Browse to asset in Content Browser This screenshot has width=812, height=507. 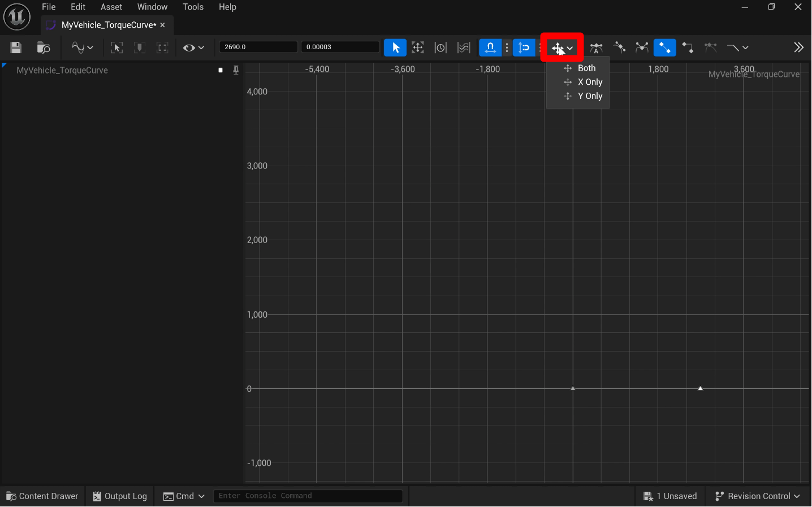(x=44, y=47)
